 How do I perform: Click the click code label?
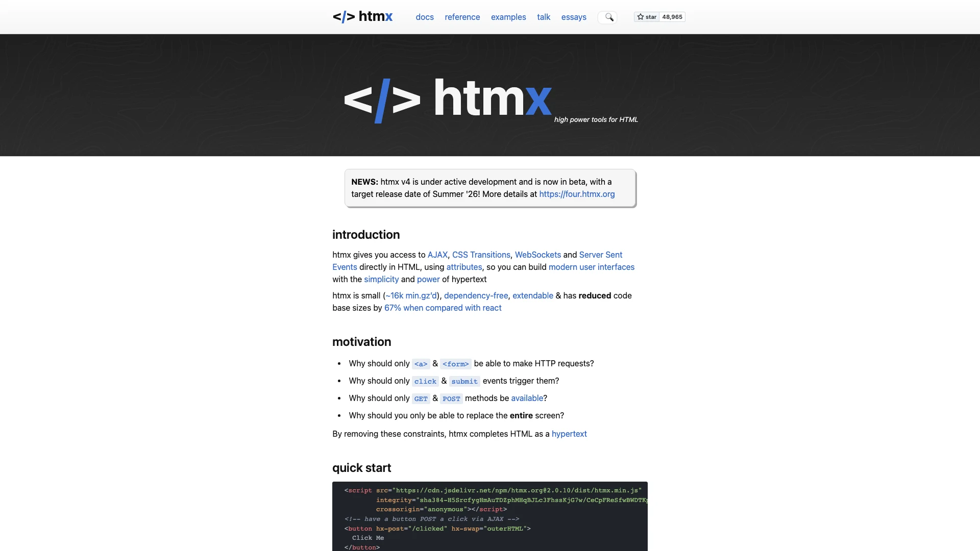click(x=425, y=381)
